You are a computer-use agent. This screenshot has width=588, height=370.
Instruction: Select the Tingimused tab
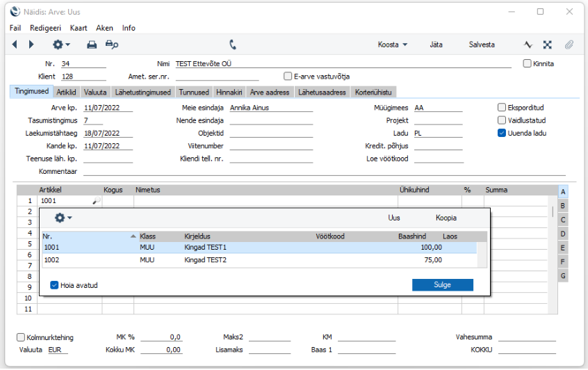31,91
